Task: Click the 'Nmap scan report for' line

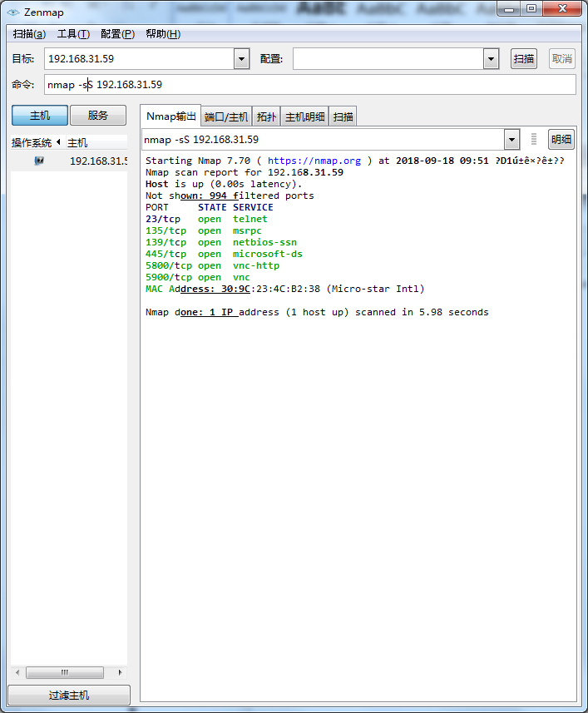Action: (245, 172)
